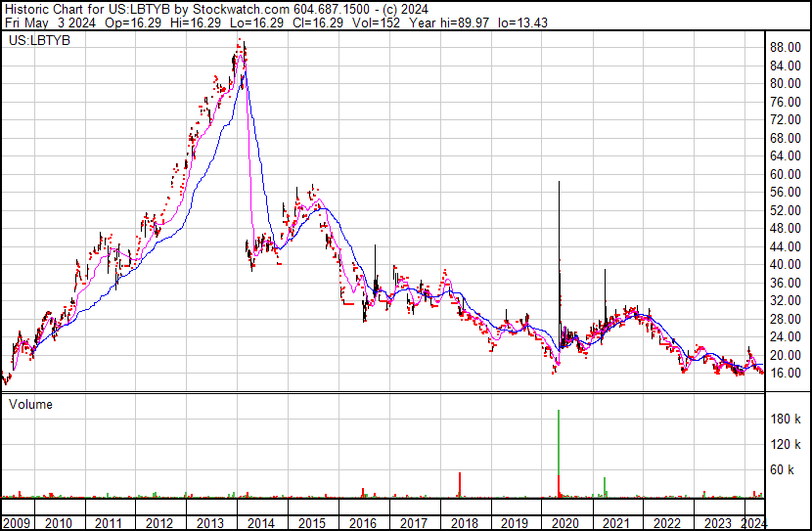Click the 2009 year label on time axis
This screenshot has width=812, height=531.
(17, 522)
